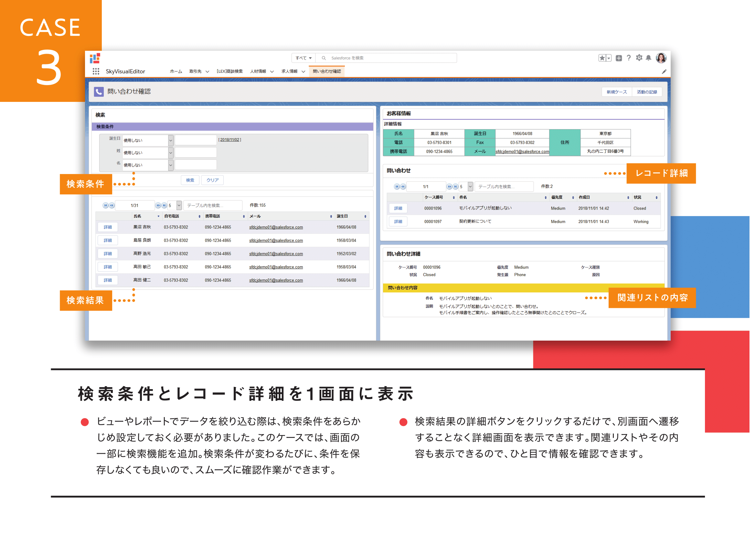Image resolution: width=756 pixels, height=535 pixels.
Task: Click the クリア button
Action: [x=212, y=180]
